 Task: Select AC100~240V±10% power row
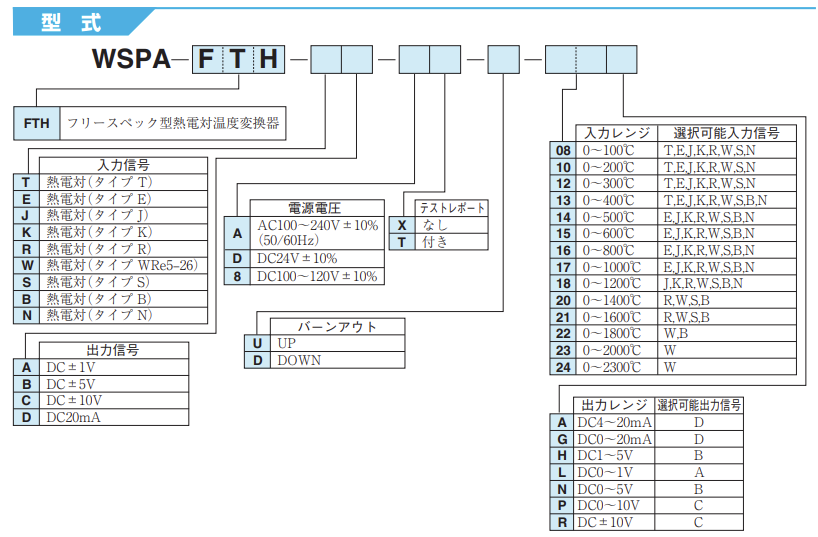tap(305, 233)
